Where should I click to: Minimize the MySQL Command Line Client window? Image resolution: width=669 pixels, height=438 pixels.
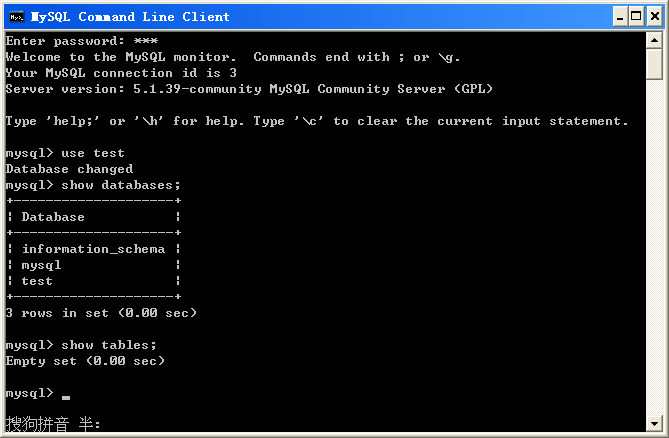pyautogui.click(x=620, y=17)
